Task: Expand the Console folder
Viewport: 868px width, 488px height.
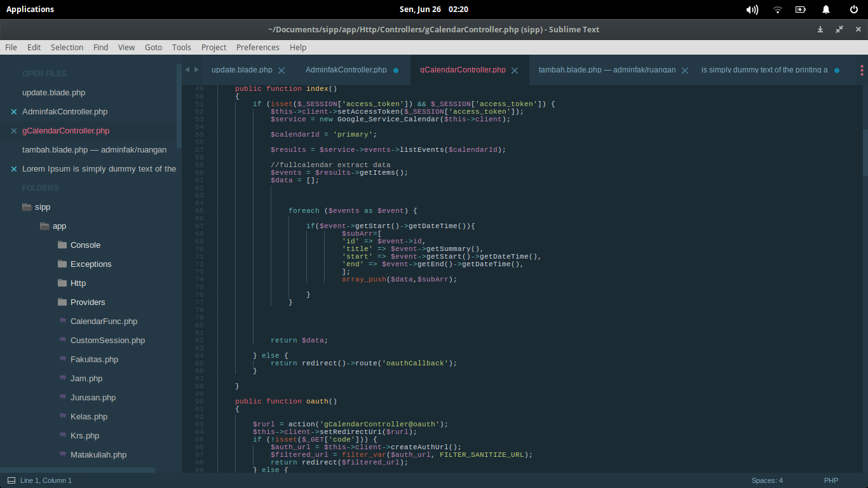Action: (62, 245)
